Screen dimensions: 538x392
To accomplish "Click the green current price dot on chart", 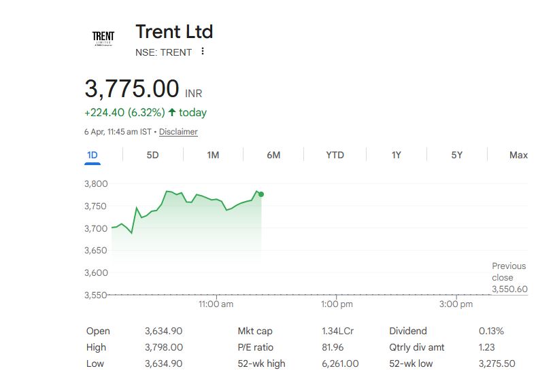I will click(x=261, y=194).
